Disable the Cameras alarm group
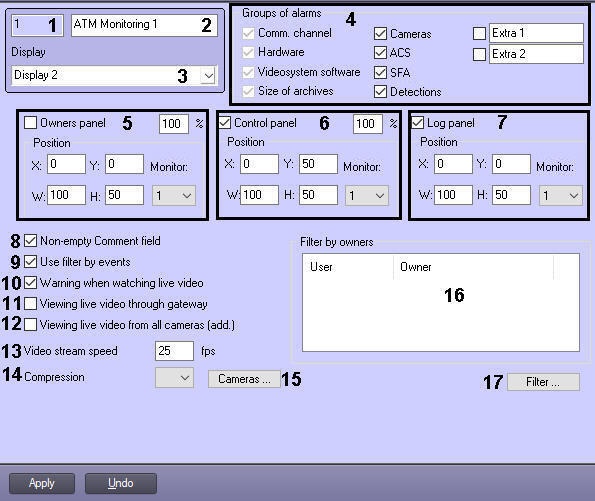The width and height of the screenshot is (595, 501). [380, 33]
